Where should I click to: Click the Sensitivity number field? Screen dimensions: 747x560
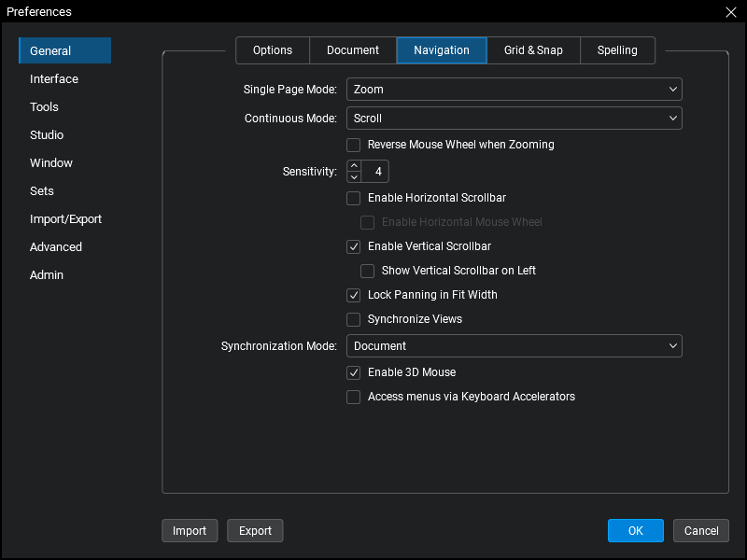pos(376,172)
